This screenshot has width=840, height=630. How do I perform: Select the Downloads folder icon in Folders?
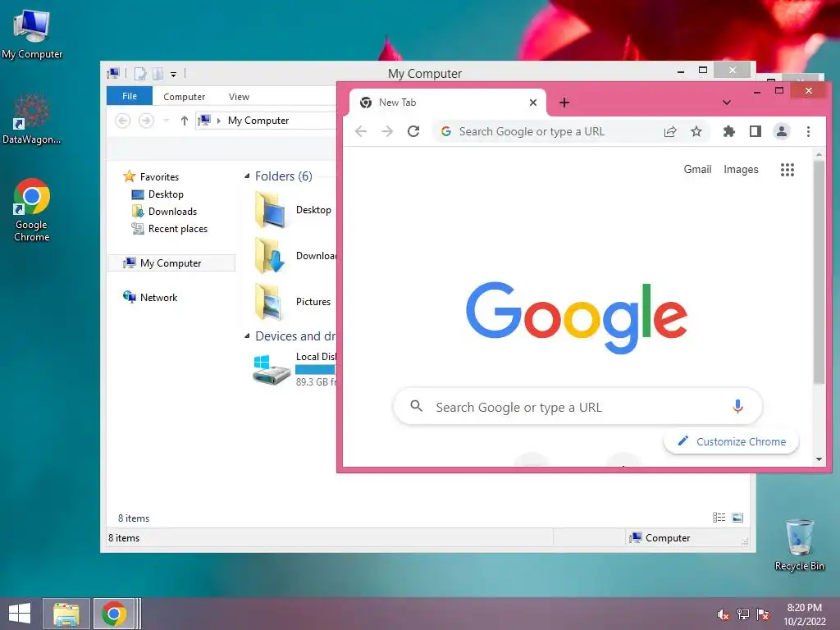(270, 256)
